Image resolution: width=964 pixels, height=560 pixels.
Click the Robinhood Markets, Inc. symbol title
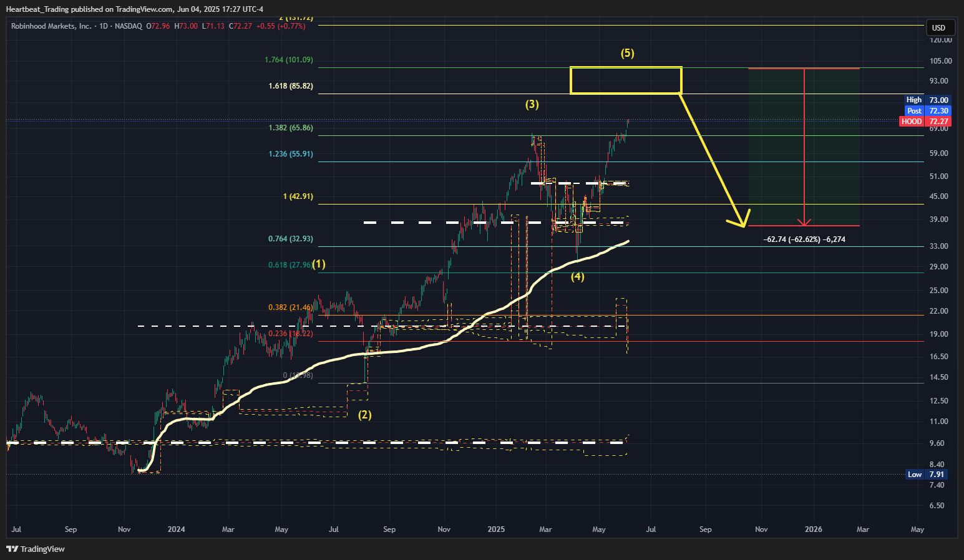pyautogui.click(x=51, y=26)
